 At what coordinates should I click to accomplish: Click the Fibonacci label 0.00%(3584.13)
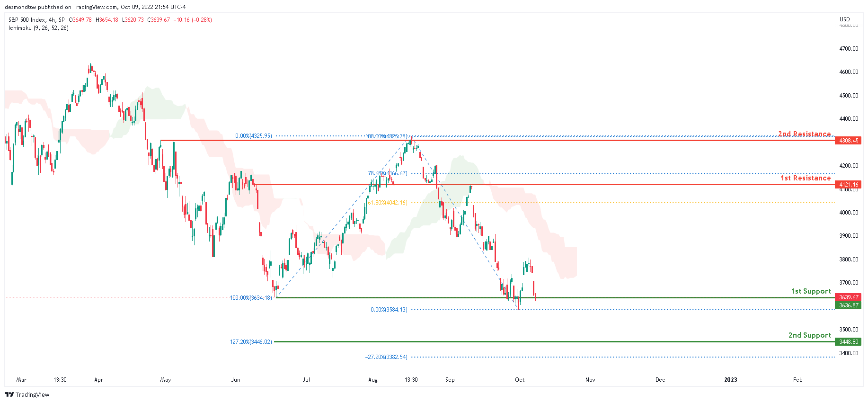389,310
